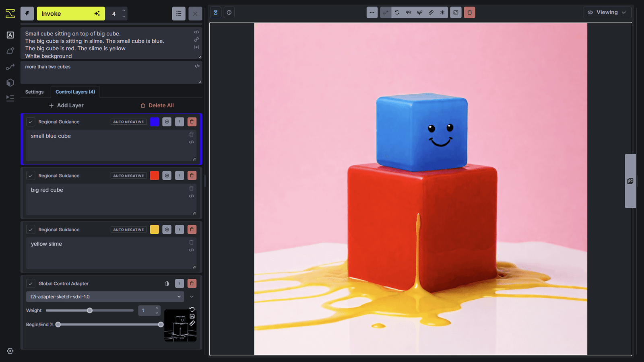Toggle AUTO NEGATIVE on the big red cube layer
This screenshot has height=362, width=644.
(128, 175)
